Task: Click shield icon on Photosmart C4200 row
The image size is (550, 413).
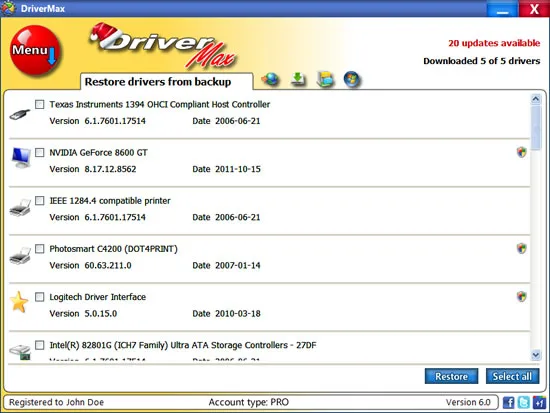Action: pyautogui.click(x=522, y=248)
